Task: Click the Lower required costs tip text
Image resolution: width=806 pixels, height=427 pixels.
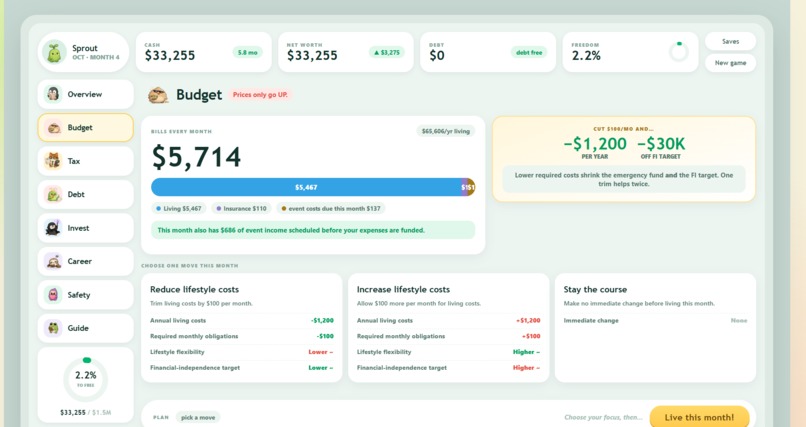Action: [624, 179]
